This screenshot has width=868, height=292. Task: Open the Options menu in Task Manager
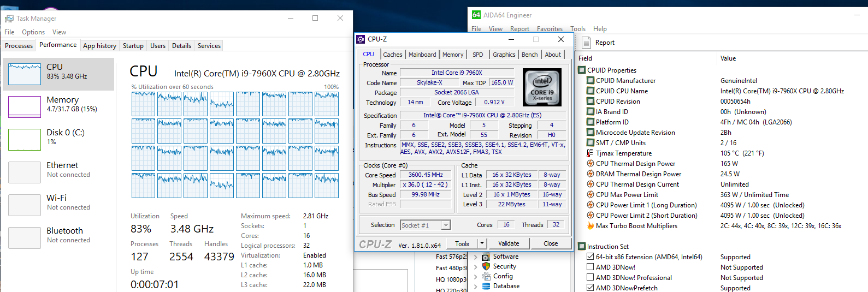(33, 32)
